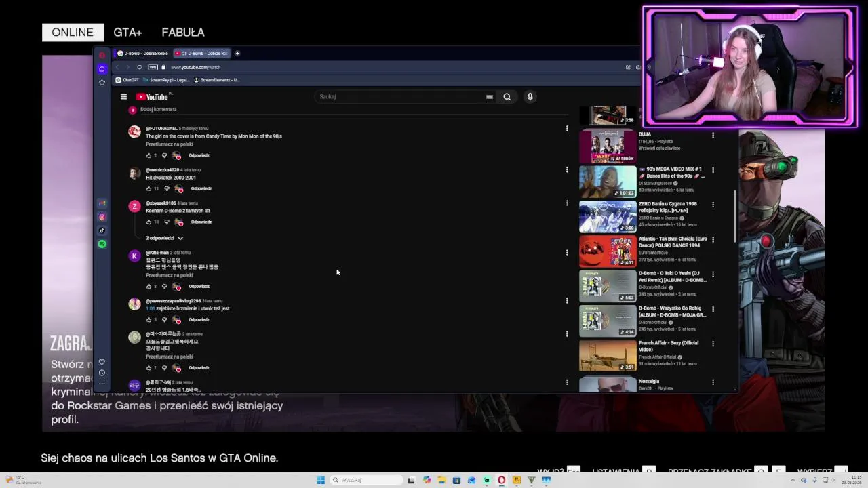Image resolution: width=868 pixels, height=488 pixels.
Task: Expand the 2 odpowiedzi replies
Action: 164,238
